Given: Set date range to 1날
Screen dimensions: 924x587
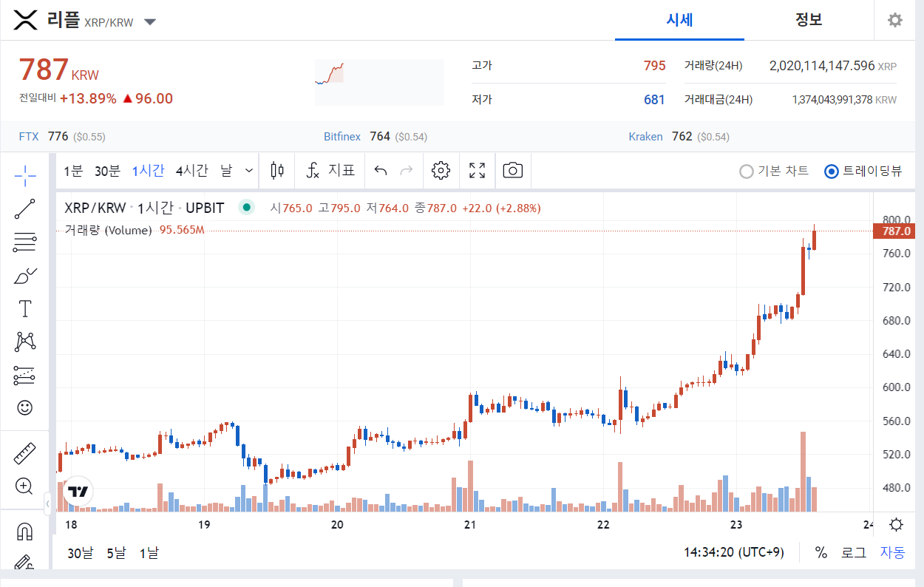Looking at the screenshot, I should [149, 553].
